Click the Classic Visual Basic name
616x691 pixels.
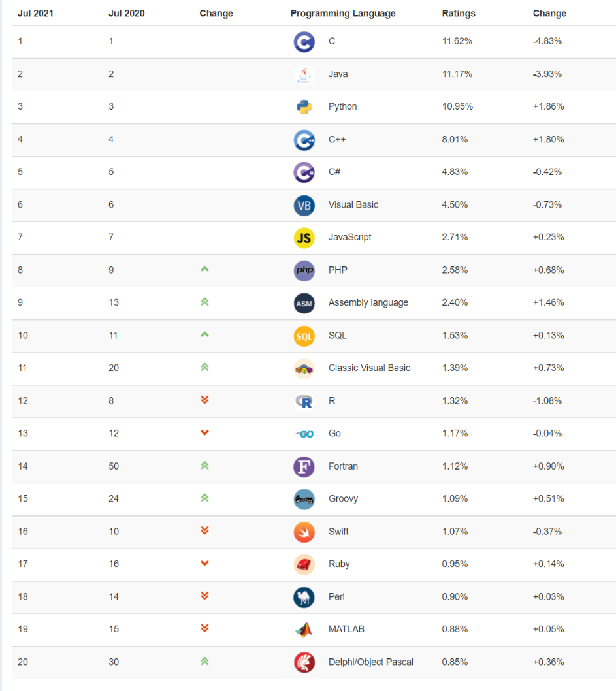coord(369,368)
